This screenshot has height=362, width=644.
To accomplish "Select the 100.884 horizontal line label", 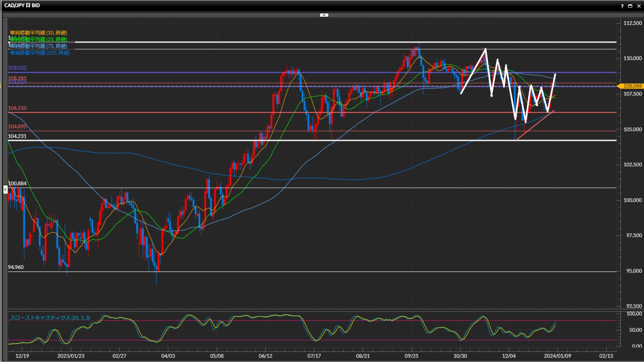I will [17, 183].
